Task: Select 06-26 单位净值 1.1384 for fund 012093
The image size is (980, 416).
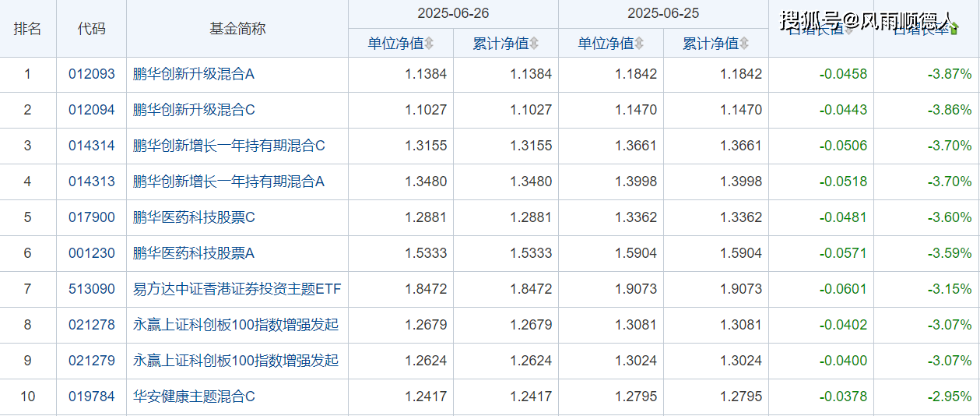Action: 426,75
